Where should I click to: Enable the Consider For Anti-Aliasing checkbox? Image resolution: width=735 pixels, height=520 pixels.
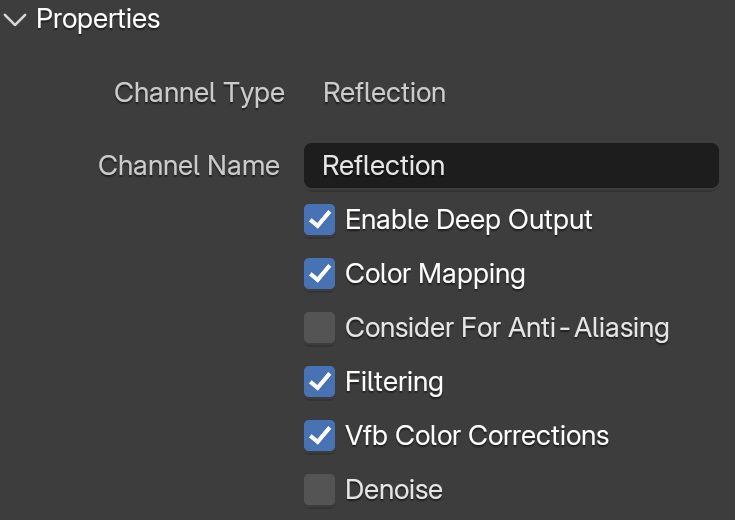click(319, 327)
